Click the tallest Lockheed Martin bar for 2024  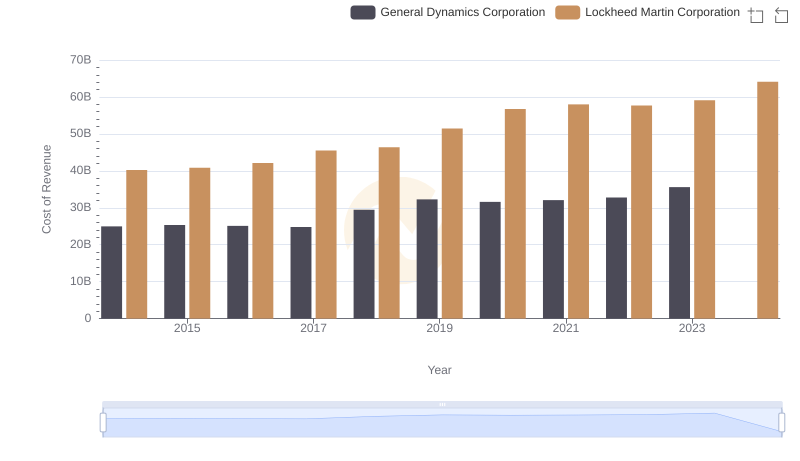tap(767, 200)
